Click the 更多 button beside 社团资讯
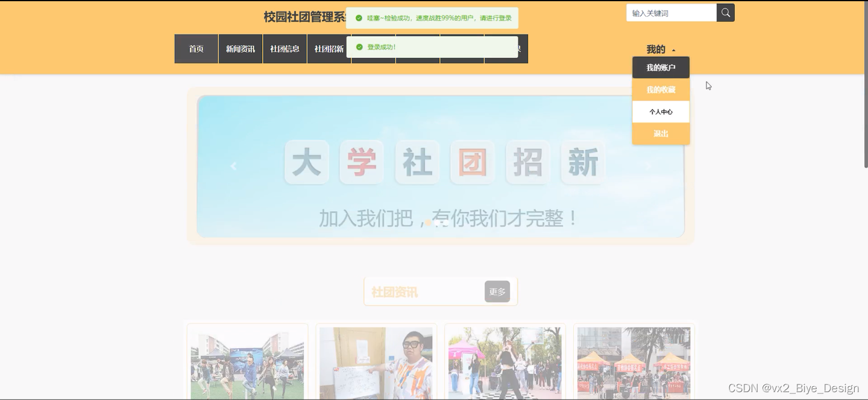The height and width of the screenshot is (400, 868). (497, 291)
